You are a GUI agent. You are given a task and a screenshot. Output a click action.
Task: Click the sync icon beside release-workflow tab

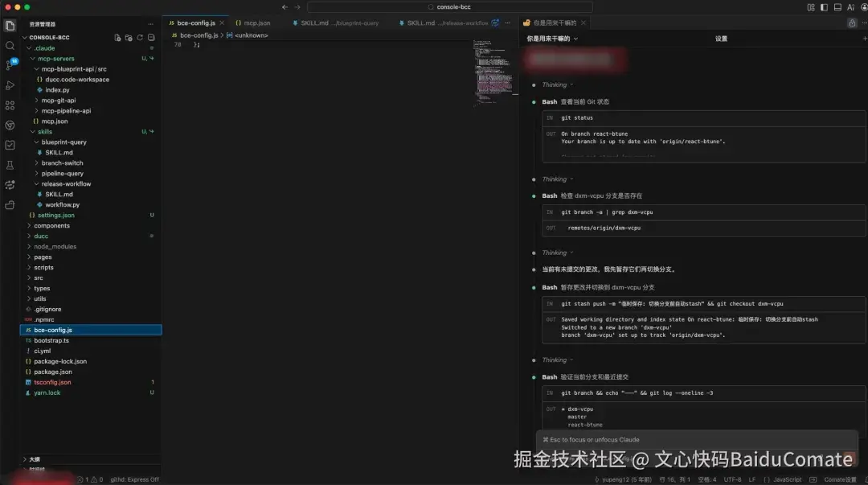tap(495, 23)
